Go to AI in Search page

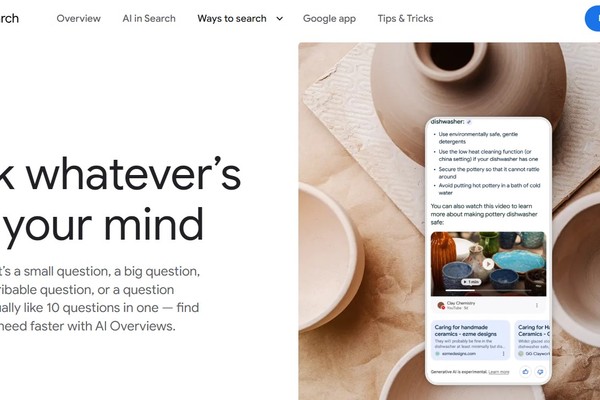point(149,18)
